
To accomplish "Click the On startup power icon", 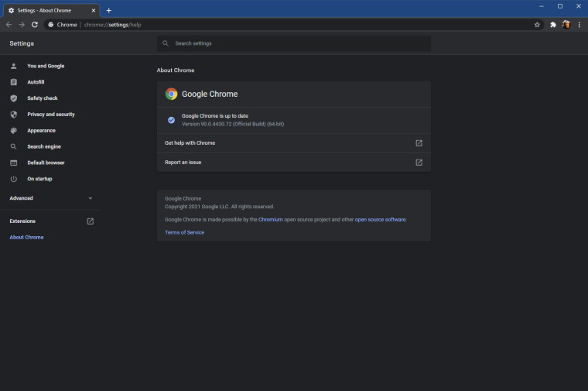I will (x=13, y=179).
